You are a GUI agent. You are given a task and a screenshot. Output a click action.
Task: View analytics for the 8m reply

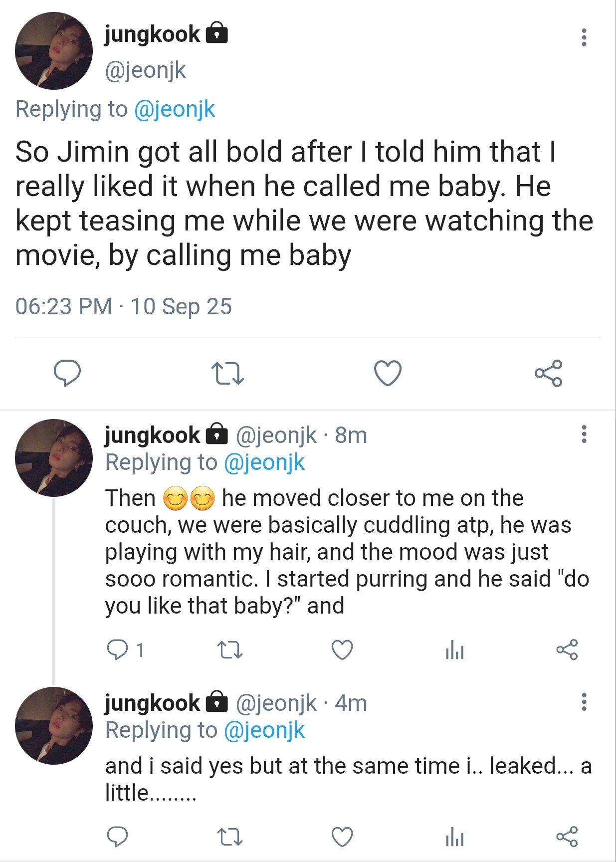coord(454,650)
